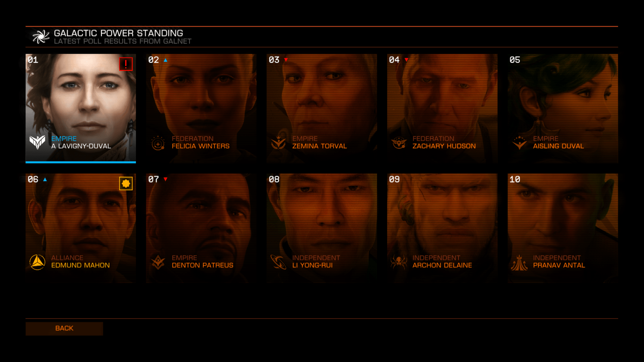The height and width of the screenshot is (362, 644).
Task: Click the red alert icon on A Lavigny-Duval
Action: click(x=126, y=64)
